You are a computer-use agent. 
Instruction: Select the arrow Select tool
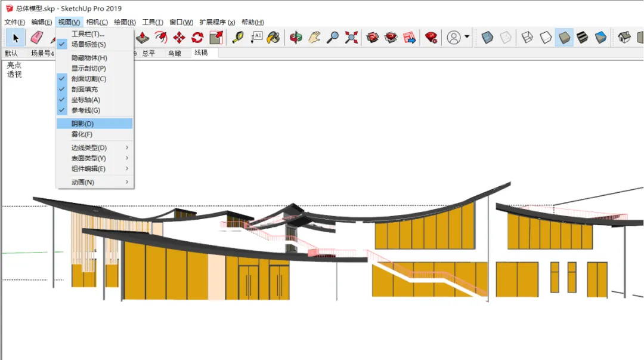point(16,38)
